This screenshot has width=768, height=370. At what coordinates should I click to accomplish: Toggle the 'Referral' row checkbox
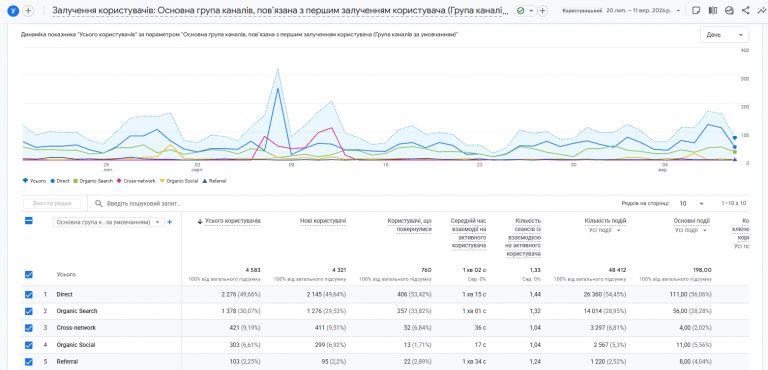point(28,362)
